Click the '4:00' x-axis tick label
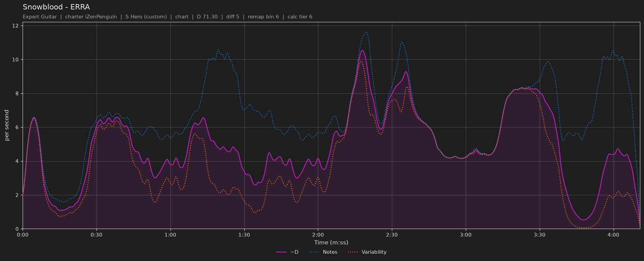This screenshot has height=261, width=644. [613, 235]
